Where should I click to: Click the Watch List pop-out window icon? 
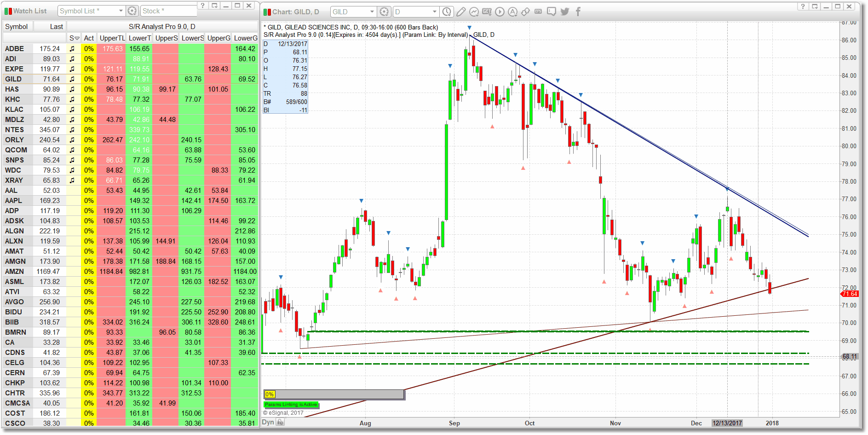coord(214,6)
